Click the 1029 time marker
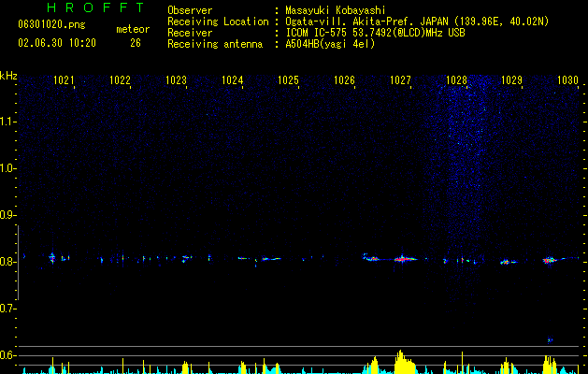 pyautogui.click(x=512, y=80)
